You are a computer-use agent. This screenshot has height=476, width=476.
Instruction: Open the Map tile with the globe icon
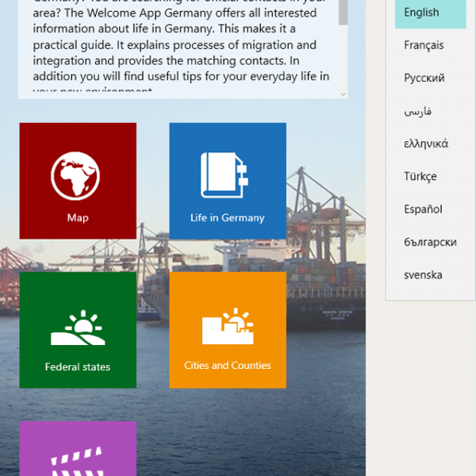(78, 181)
